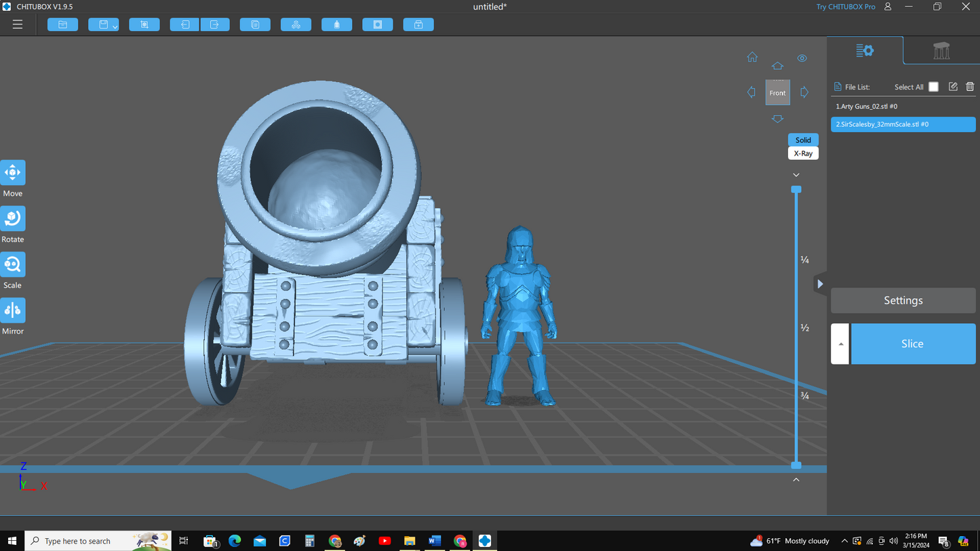The height and width of the screenshot is (551, 980).
Task: Click the Save project disk icon
Action: tap(103, 24)
